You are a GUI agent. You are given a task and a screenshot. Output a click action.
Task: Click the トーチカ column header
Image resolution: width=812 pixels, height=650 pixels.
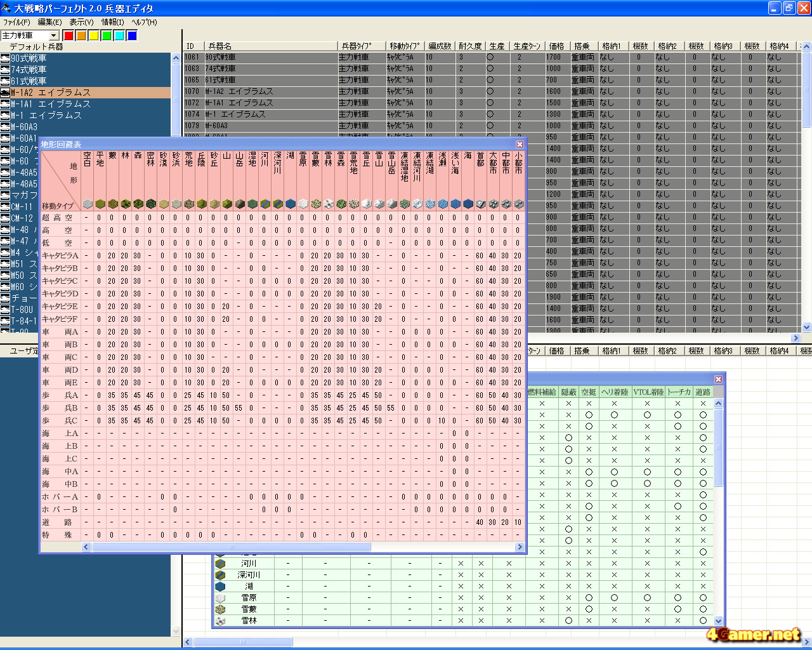(x=679, y=392)
